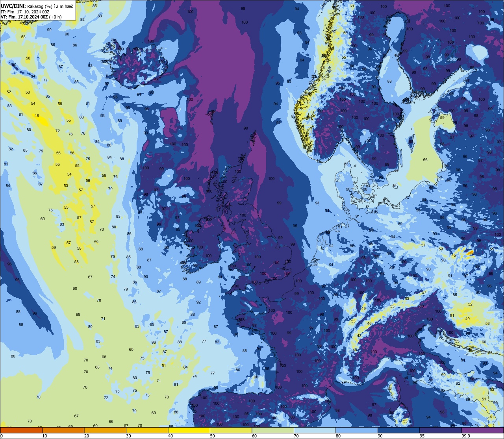Click the 80–90% medium blue legend swatch
The width and height of the screenshot is (504, 439).
coord(357,430)
